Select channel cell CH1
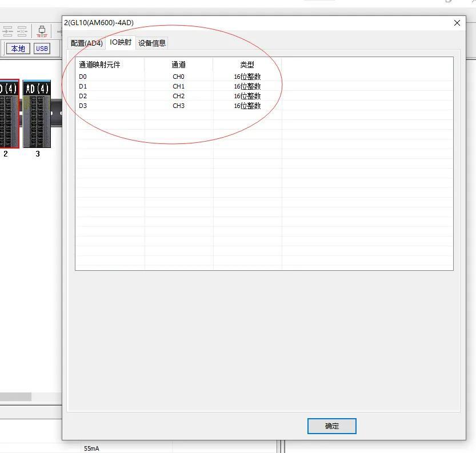Viewport: 476px width, 453px height. point(178,86)
